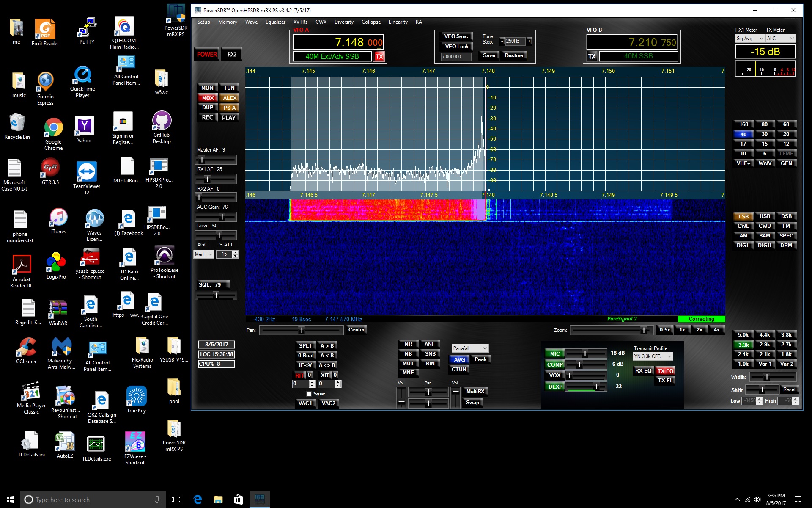Select the 20 meter band button
Image resolution: width=812 pixels, height=508 pixels.
pyautogui.click(x=786, y=134)
